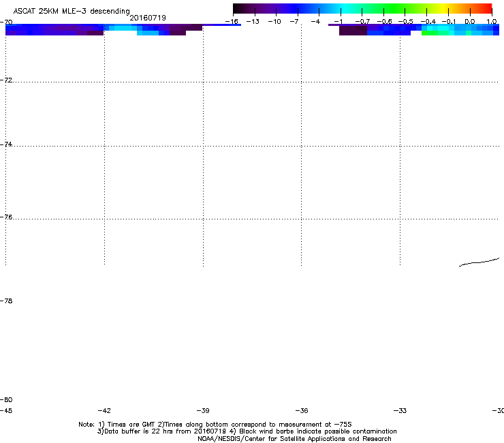Select the -76 latitude label

(x=6, y=217)
